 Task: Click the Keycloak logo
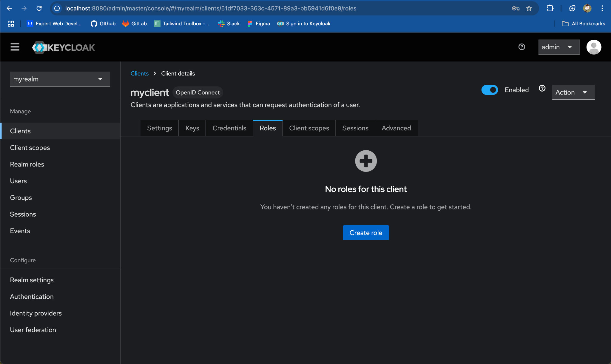[64, 47]
